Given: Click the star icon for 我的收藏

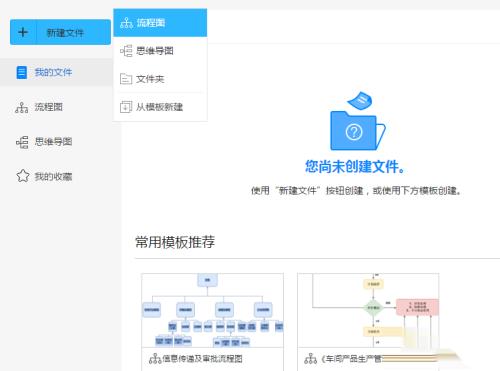Looking at the screenshot, I should click(x=23, y=176).
